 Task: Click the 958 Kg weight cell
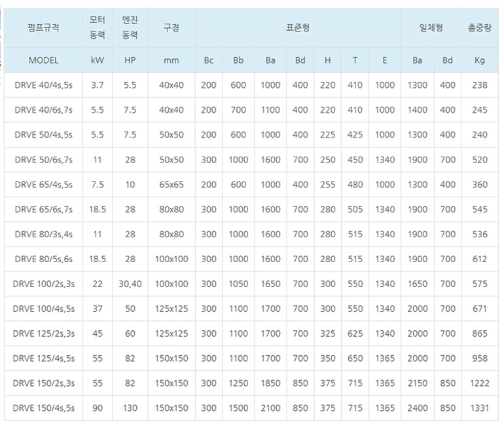click(480, 358)
